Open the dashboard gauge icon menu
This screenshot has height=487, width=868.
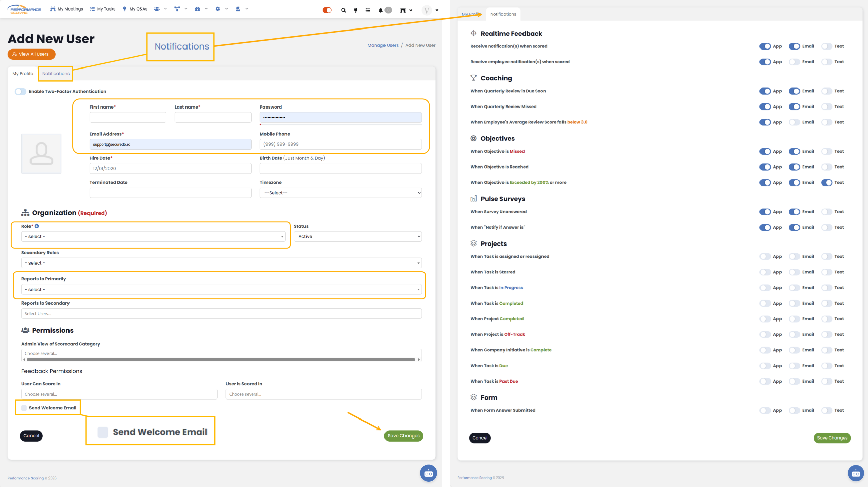(x=197, y=9)
